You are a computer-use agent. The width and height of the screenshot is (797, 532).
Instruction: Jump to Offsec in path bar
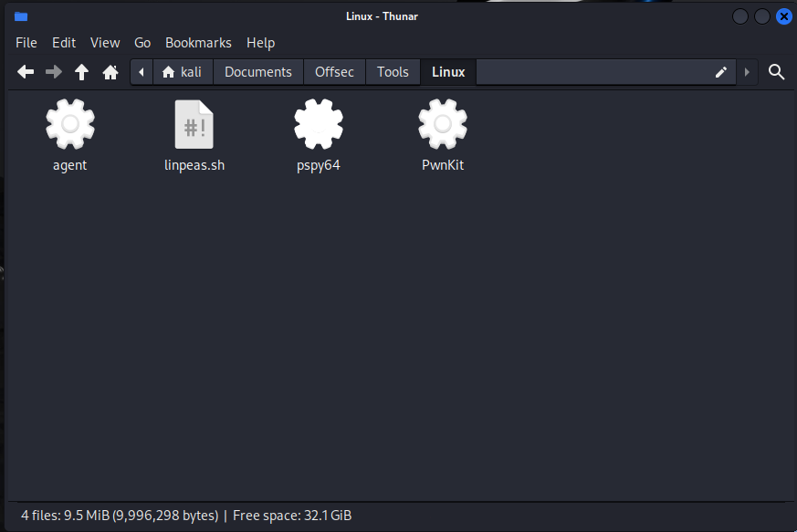pyautogui.click(x=334, y=72)
